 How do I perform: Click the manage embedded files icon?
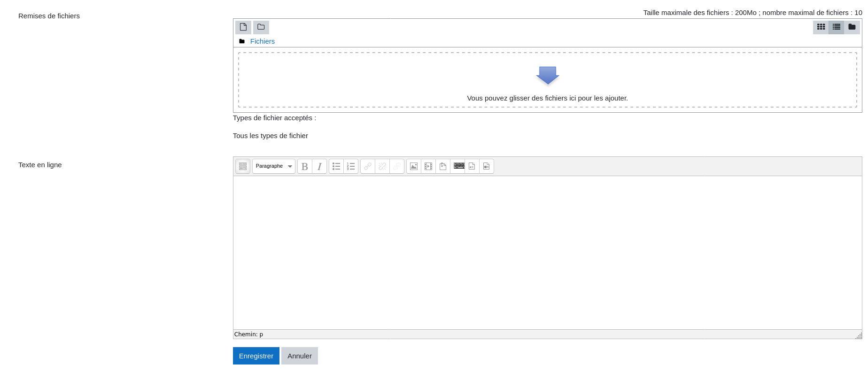443,166
